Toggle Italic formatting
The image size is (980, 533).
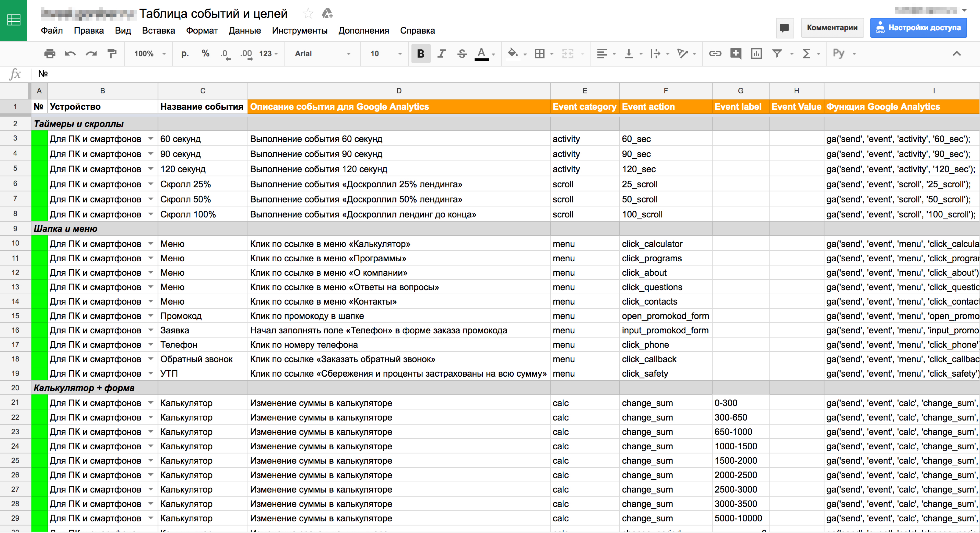point(441,54)
